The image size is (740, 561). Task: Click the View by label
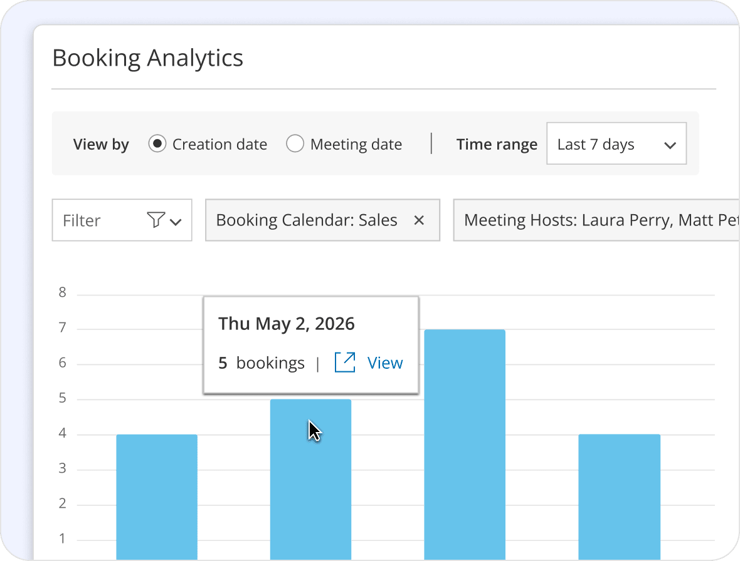click(101, 144)
